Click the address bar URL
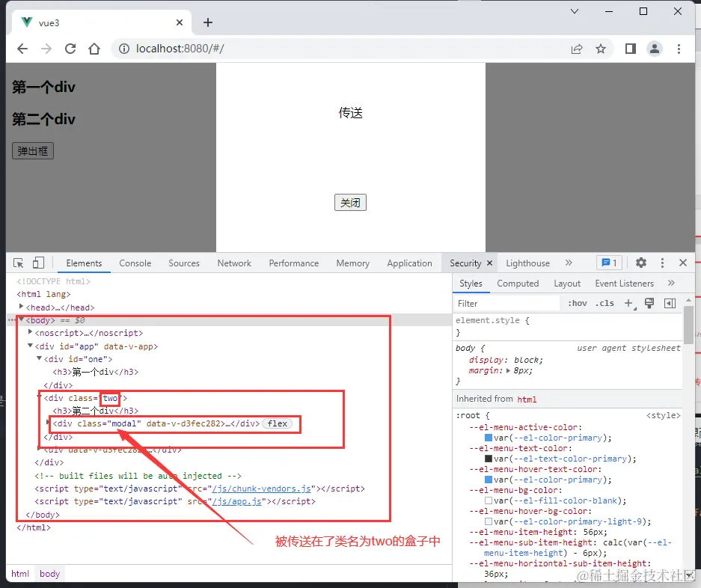701x588 pixels. point(180,49)
